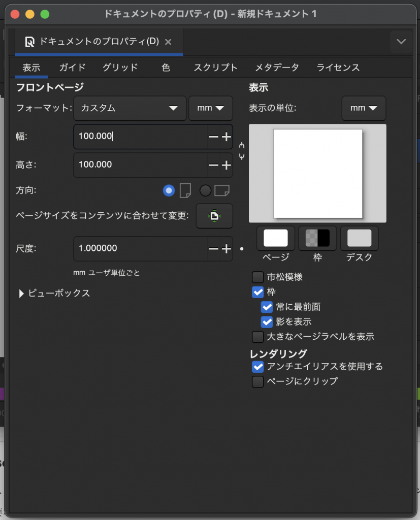Click the landscape orientation page icon

[222, 191]
